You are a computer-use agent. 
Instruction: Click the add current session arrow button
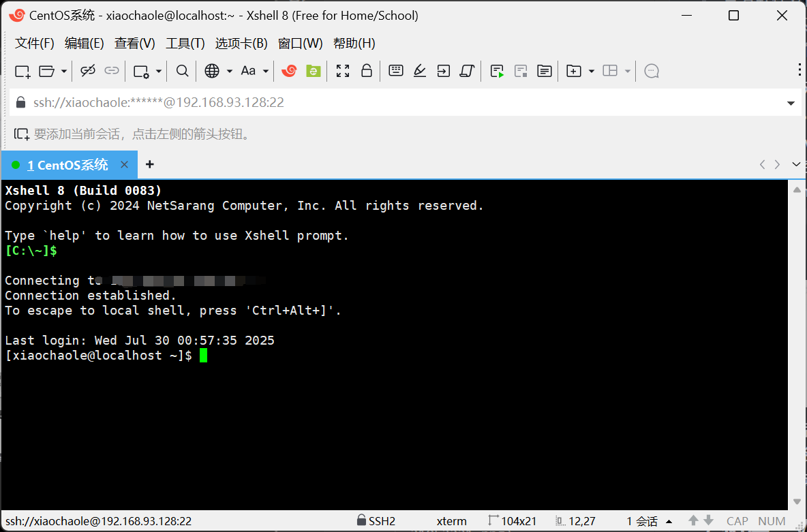click(22, 134)
